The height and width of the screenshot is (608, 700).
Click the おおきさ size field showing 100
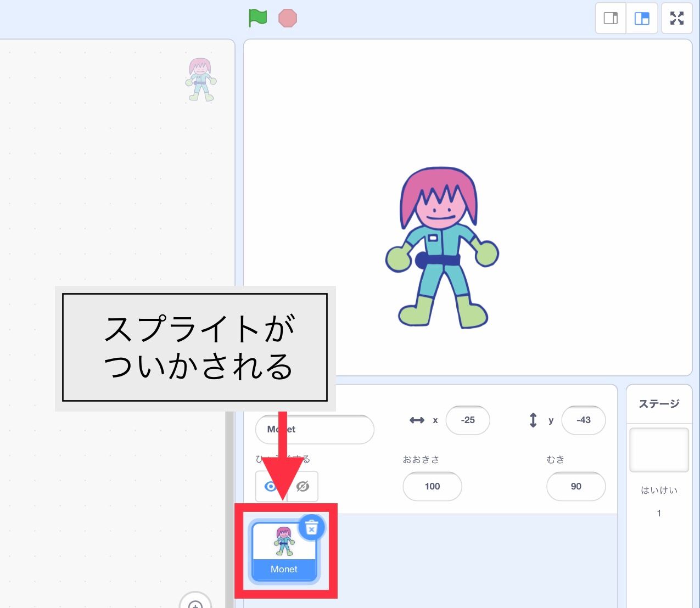tap(432, 486)
